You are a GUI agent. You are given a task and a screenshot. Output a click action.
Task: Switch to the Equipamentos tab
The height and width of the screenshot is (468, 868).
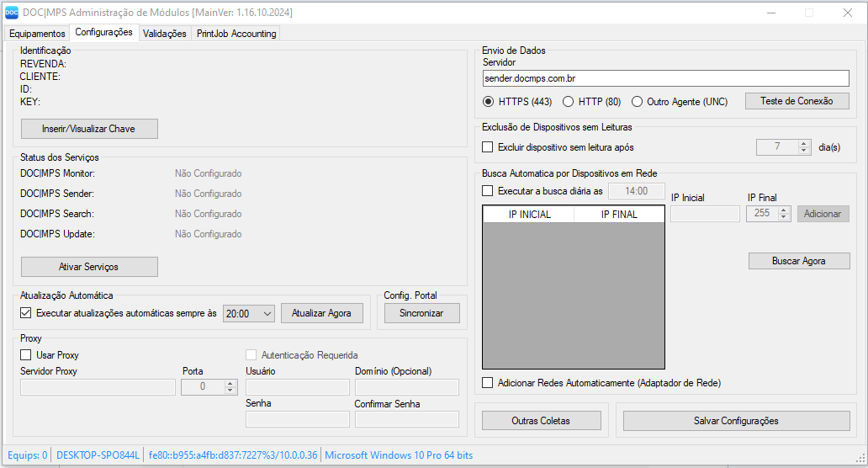37,33
